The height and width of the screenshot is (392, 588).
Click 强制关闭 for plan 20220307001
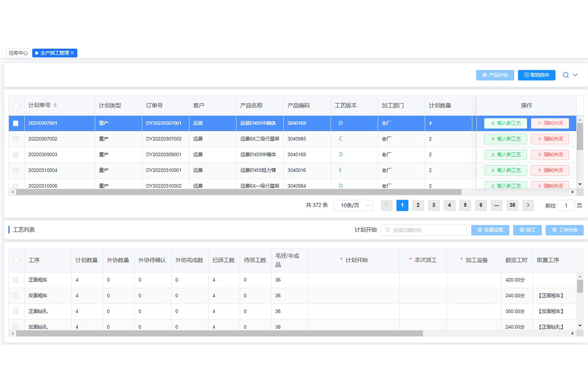(550, 123)
